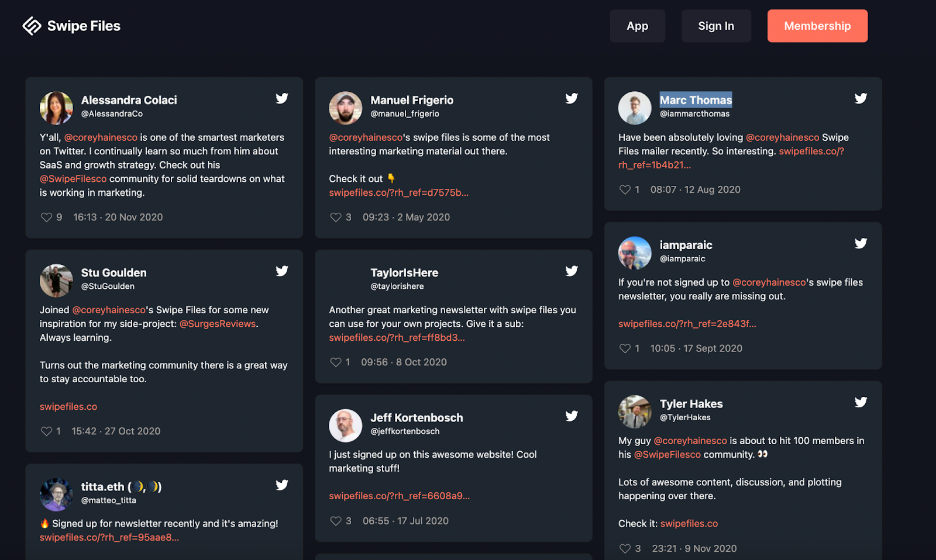Like Tyler Hakes's tweet via heart icon
Image resolution: width=936 pixels, height=560 pixels.
(625, 548)
